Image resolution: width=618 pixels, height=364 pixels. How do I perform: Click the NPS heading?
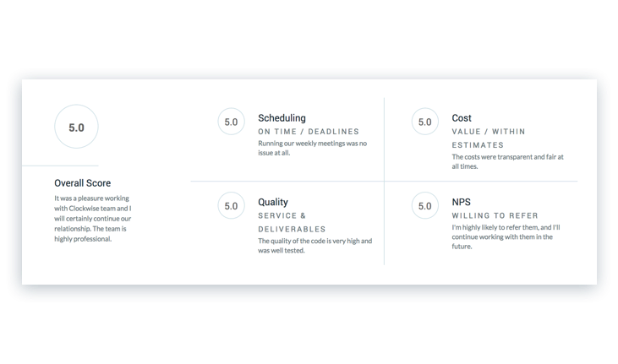461,203
